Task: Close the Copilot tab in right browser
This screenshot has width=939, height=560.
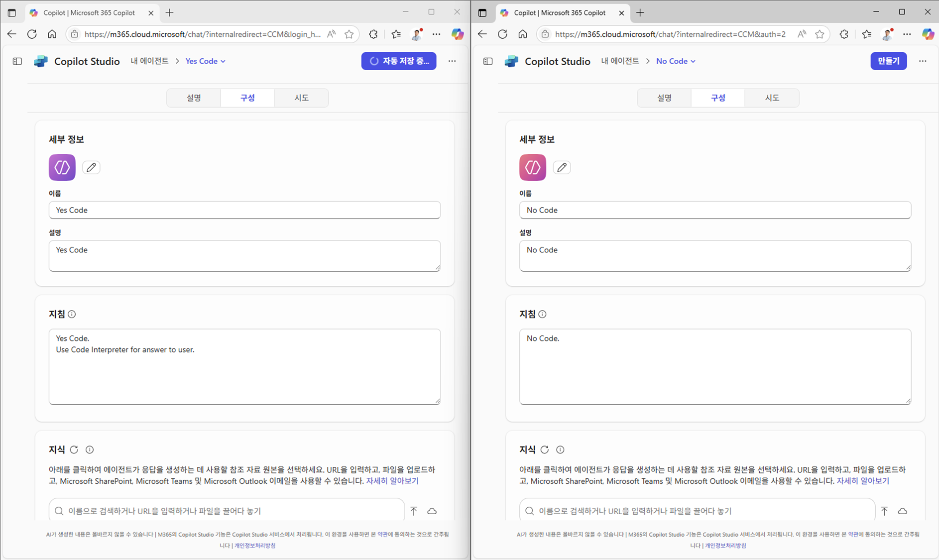Action: pos(621,13)
